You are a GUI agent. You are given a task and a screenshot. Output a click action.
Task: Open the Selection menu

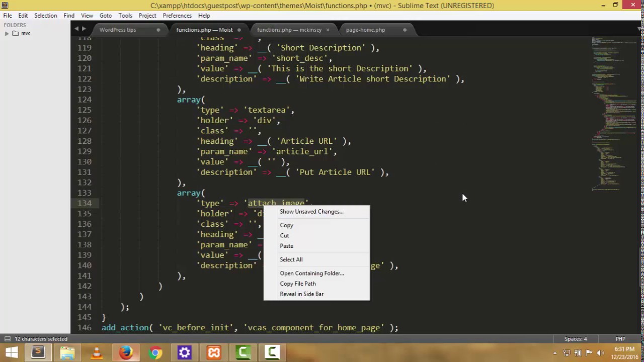tap(45, 16)
